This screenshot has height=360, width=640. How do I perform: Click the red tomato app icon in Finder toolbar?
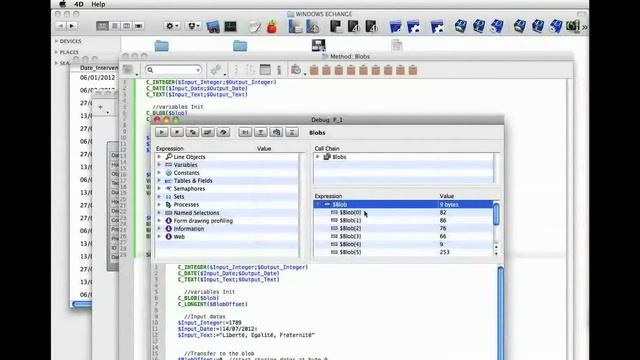[272, 27]
